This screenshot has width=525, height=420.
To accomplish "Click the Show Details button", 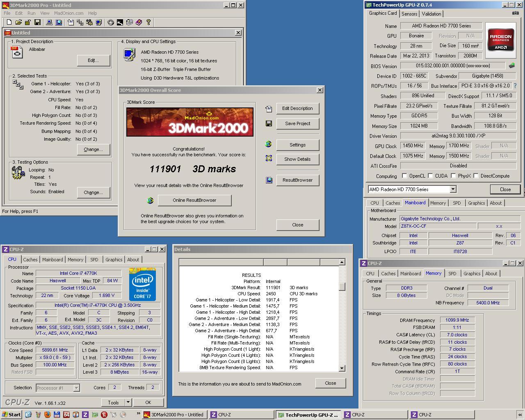I will pyautogui.click(x=298, y=159).
